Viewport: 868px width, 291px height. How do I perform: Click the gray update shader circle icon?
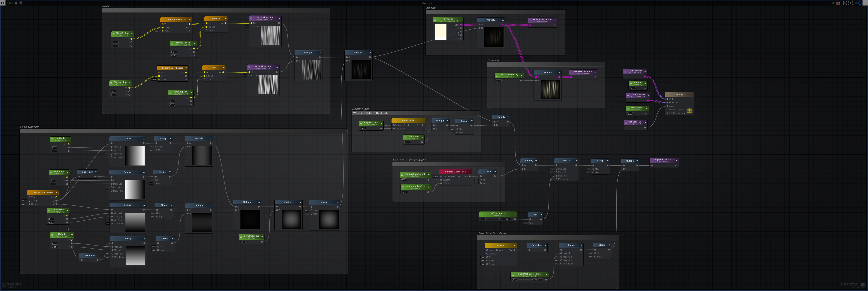pos(16,3)
